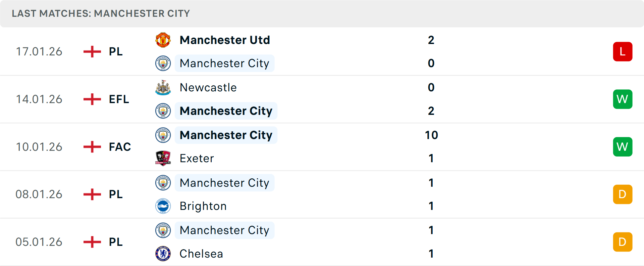The height and width of the screenshot is (266, 644).
Task: Open the Exeter team link
Action: (197, 158)
